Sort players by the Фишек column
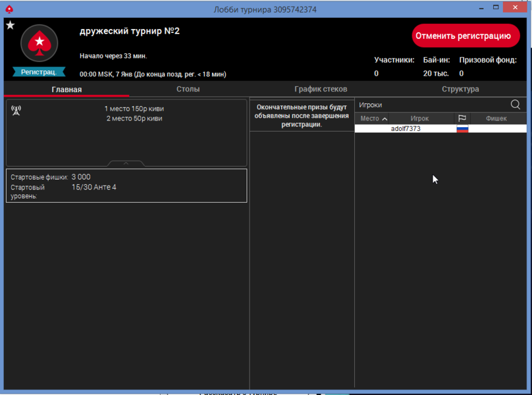The width and height of the screenshot is (532, 395). point(496,118)
